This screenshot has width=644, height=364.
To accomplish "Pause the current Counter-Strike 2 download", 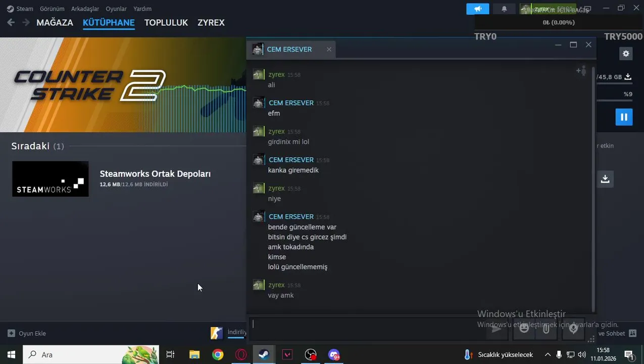I will point(624,117).
